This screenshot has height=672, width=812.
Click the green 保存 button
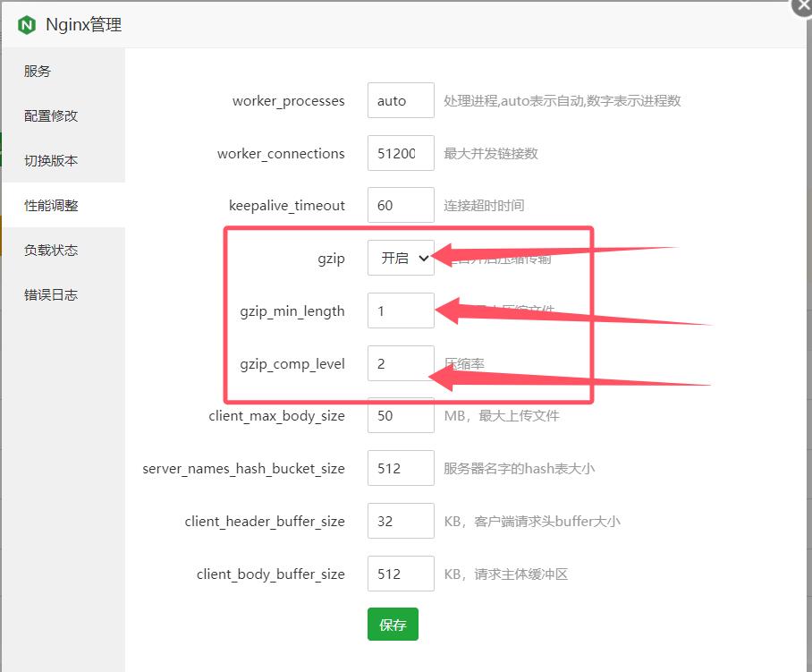393,625
